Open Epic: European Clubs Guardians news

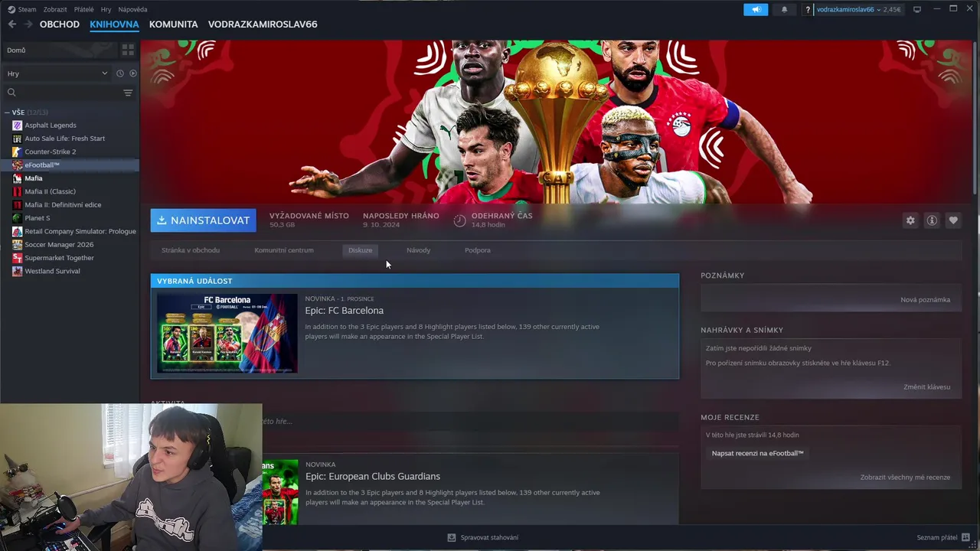coord(373,476)
